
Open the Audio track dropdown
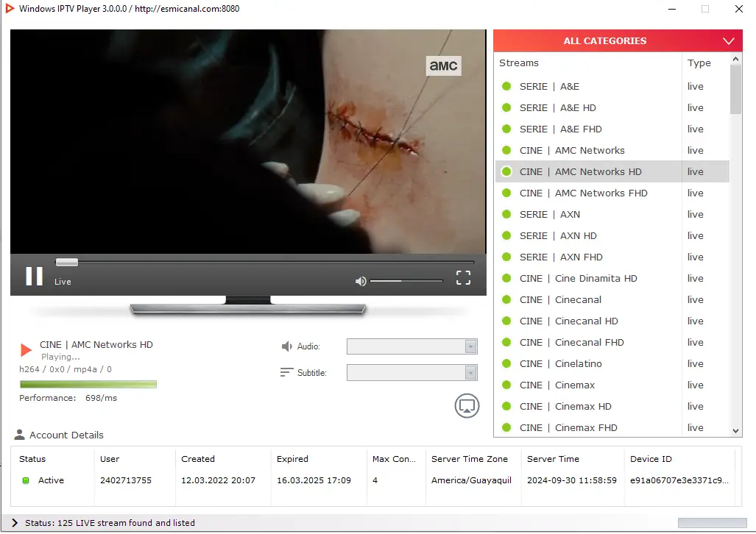point(411,346)
